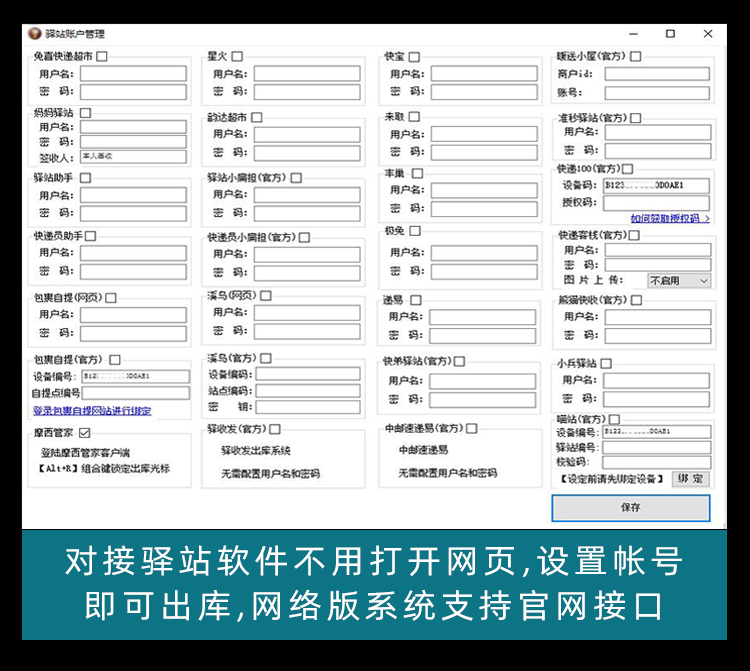Close the 驿站账户管理 window
This screenshot has width=750, height=671.
click(708, 34)
